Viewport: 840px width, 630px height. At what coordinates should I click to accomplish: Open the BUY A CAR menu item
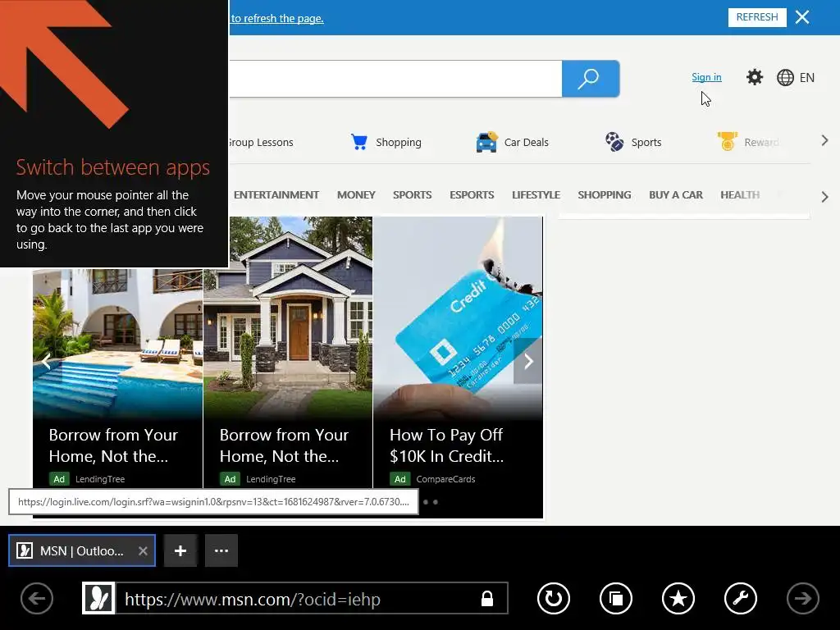676,195
